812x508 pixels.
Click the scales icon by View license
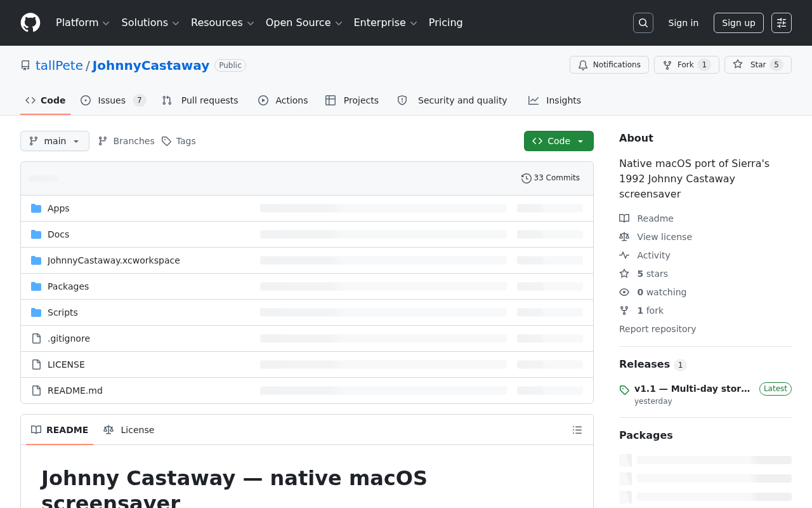[624, 237]
